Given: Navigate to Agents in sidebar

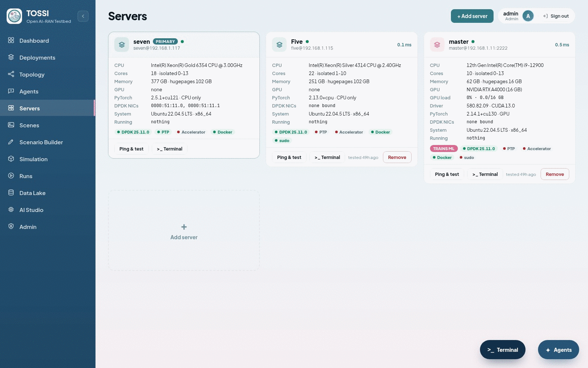Looking at the screenshot, I should coord(48,91).
